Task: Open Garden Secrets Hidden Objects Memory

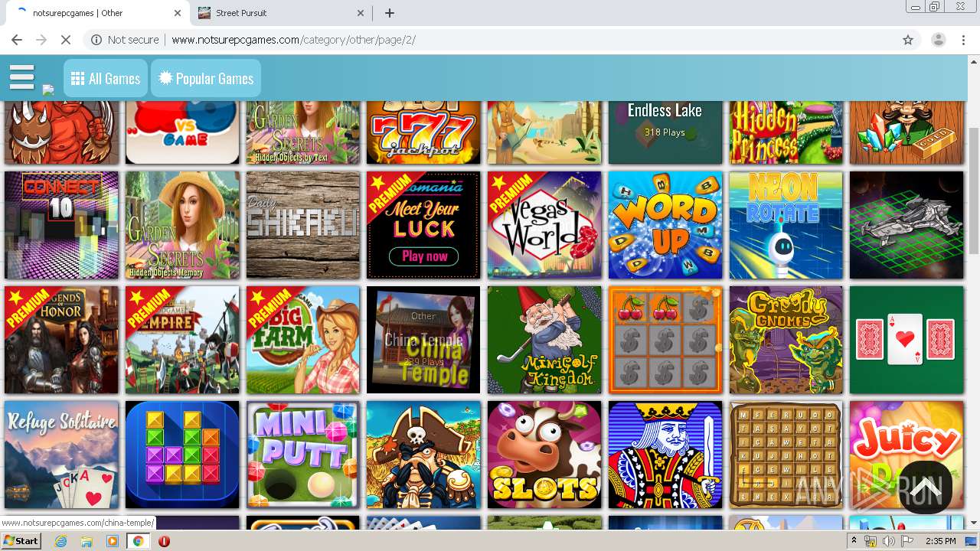Action: pos(182,225)
